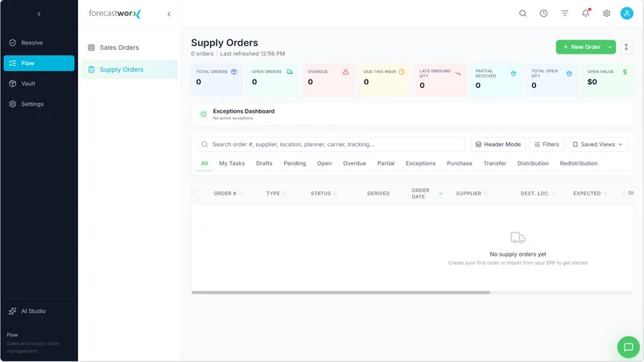This screenshot has width=644, height=362.
Task: Select the Open tab
Action: [324, 163]
